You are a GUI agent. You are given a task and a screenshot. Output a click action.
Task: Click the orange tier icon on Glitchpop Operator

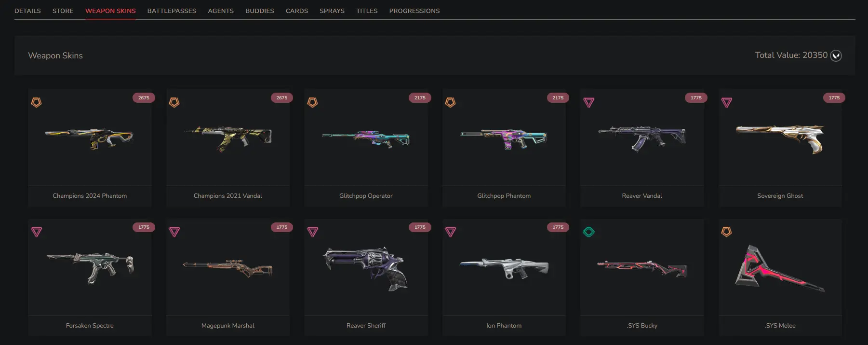(312, 102)
